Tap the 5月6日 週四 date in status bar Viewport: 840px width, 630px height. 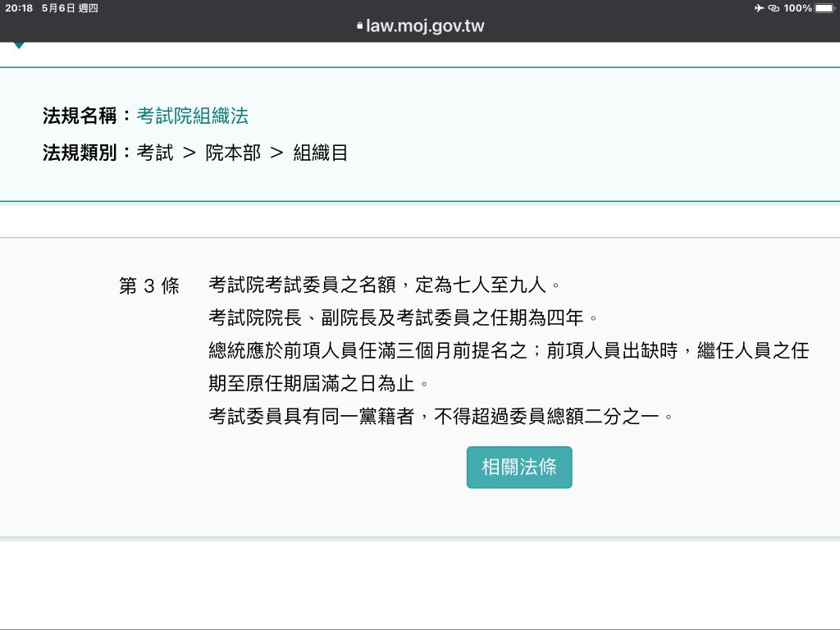[70, 8]
